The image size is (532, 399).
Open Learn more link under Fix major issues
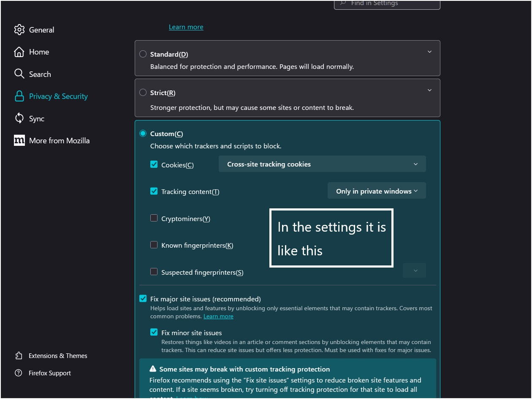(x=218, y=317)
